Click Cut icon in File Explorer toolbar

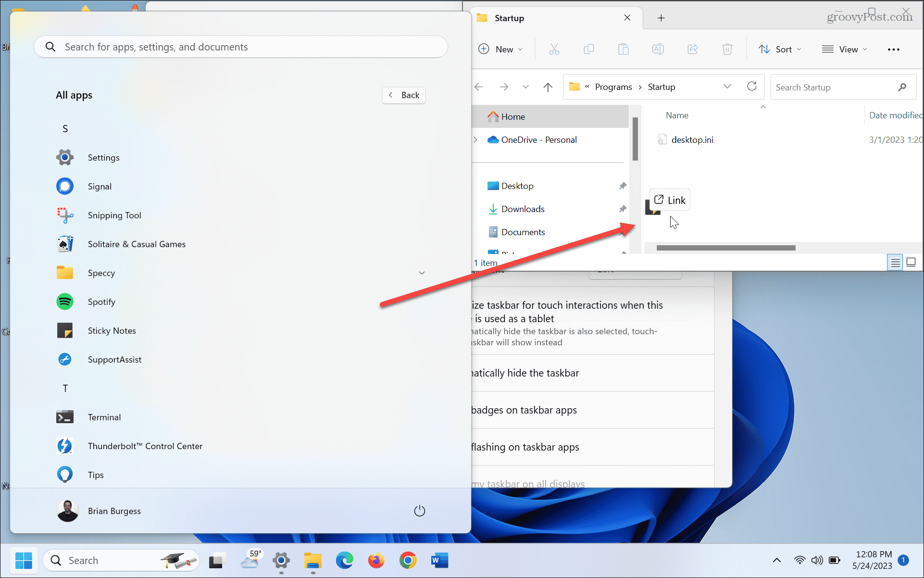554,49
